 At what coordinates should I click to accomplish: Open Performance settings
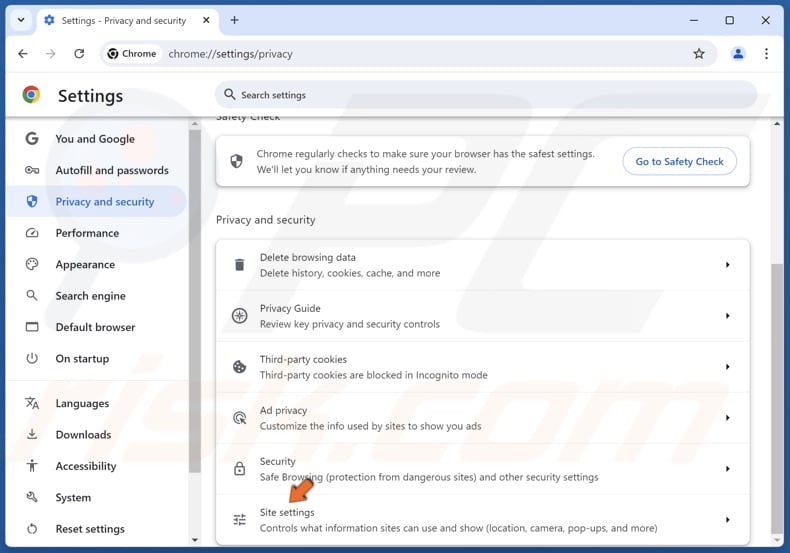tap(97, 233)
